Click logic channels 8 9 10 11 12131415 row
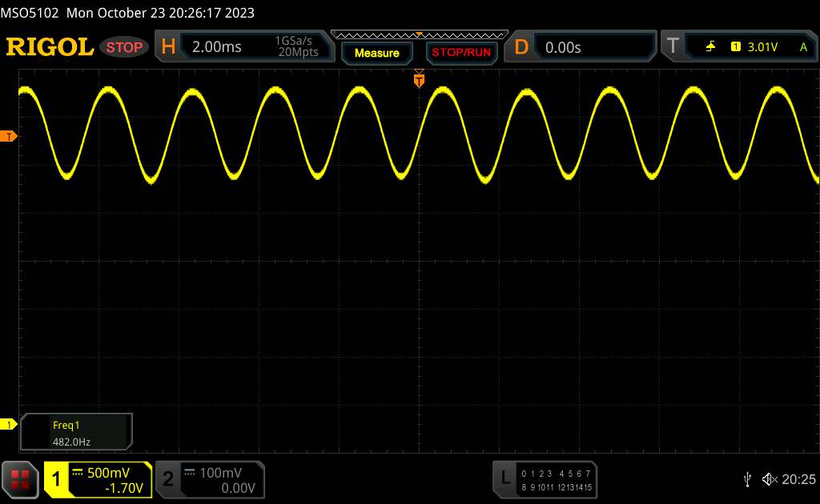This screenshot has width=820, height=504. click(556, 487)
